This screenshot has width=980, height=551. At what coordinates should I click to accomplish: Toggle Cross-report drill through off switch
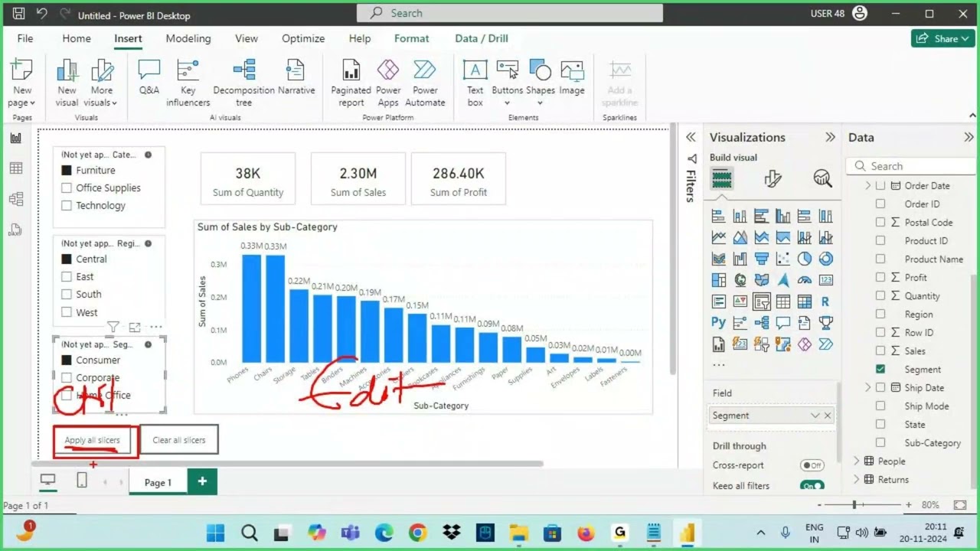tap(812, 465)
